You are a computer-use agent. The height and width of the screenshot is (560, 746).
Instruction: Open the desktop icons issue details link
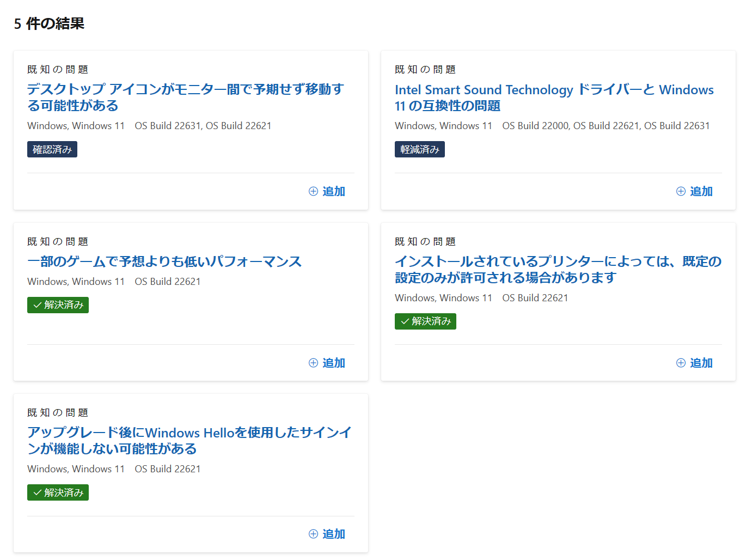point(185,97)
